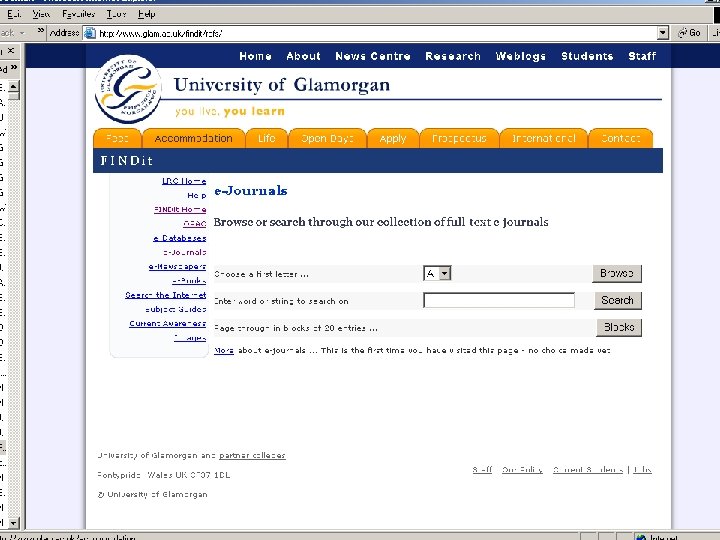Open the Weblogs link
The width and height of the screenshot is (720, 540).
521,56
